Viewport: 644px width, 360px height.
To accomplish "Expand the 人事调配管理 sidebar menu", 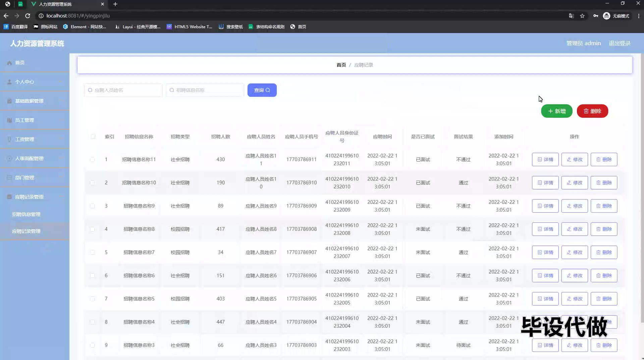I will pos(29,159).
